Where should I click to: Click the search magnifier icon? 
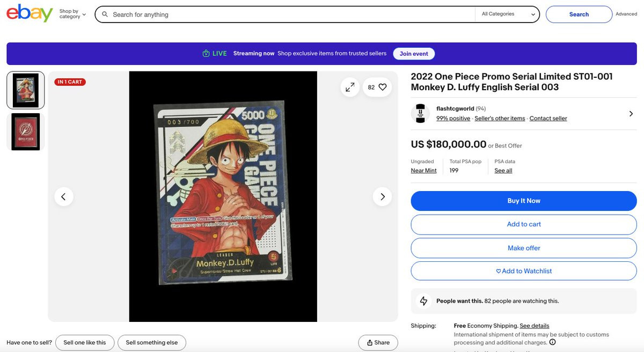tap(105, 14)
